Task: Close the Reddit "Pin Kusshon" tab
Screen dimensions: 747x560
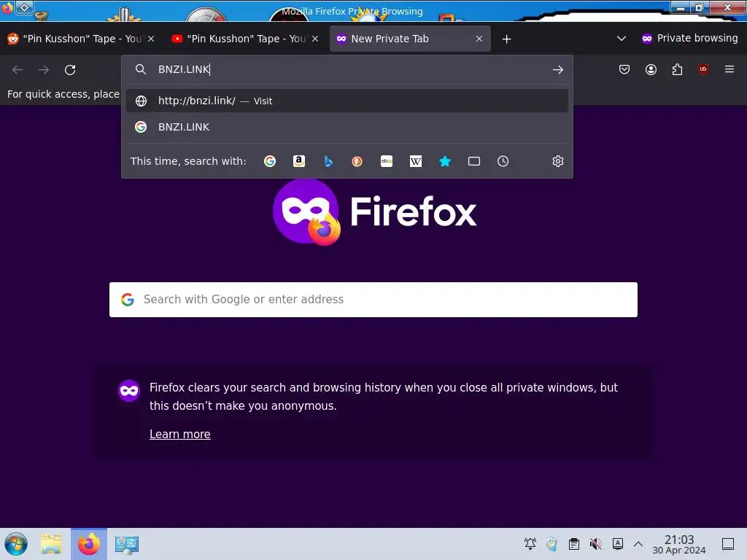Action: tap(151, 39)
